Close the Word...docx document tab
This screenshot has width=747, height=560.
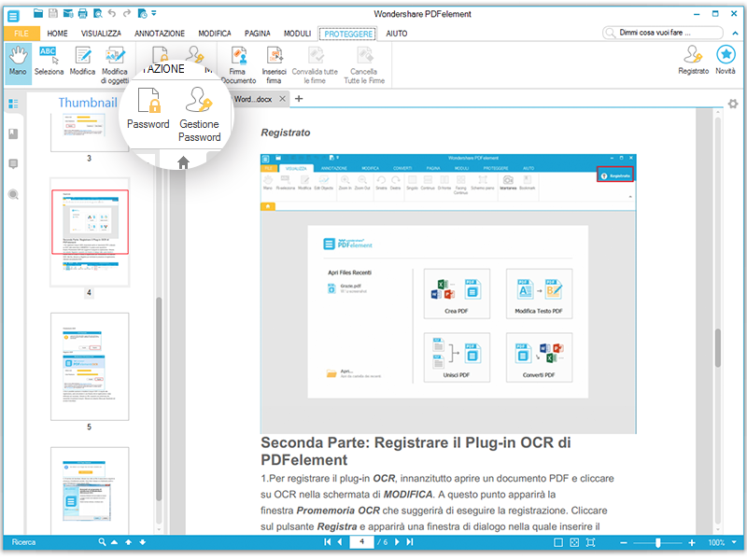click(283, 99)
